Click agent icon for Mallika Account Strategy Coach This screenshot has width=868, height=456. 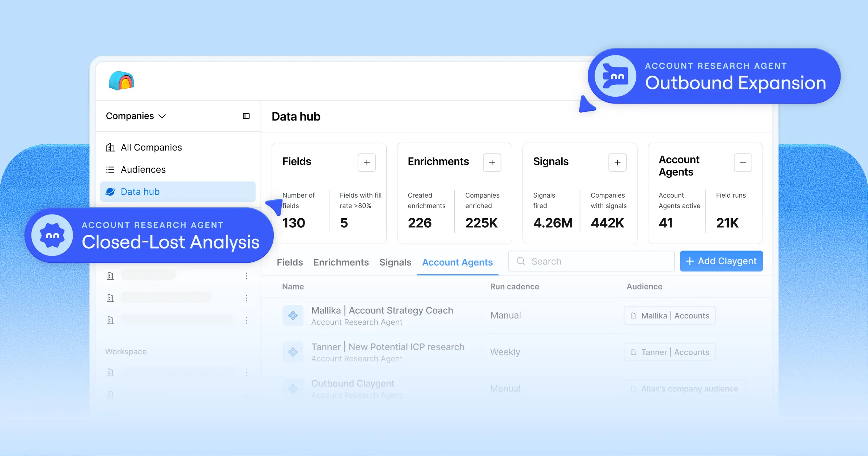pyautogui.click(x=293, y=316)
